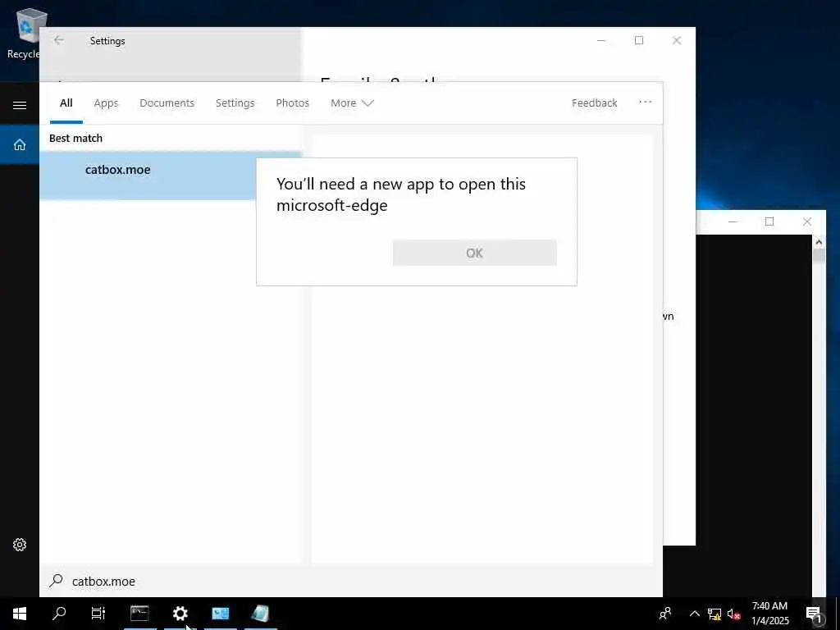Open search options ellipsis menu
The image size is (840, 630).
(645, 102)
